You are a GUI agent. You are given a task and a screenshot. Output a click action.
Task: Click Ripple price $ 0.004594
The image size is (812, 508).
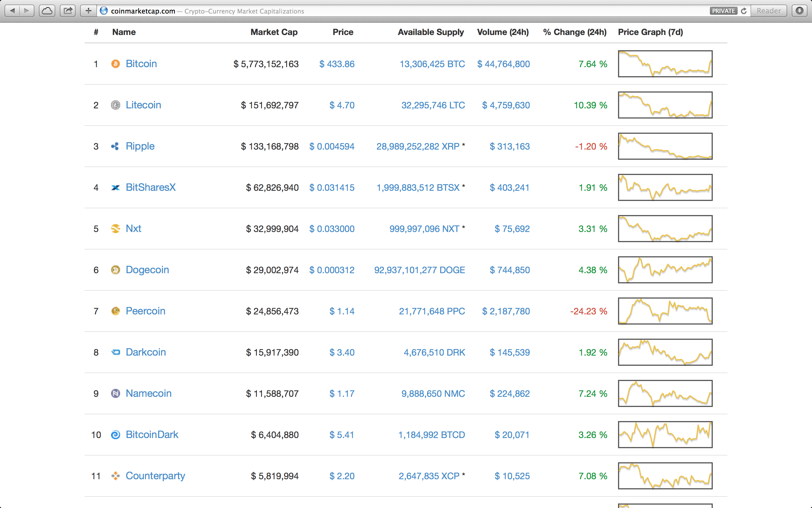(x=332, y=146)
